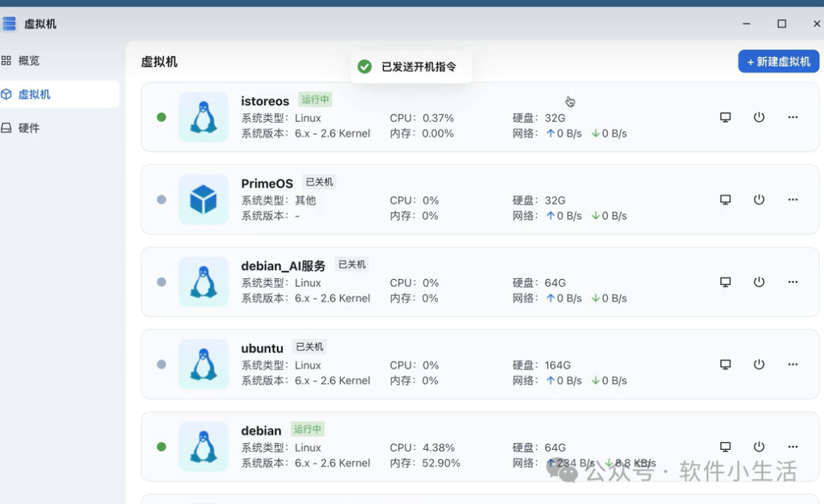Click the 虚拟机 page heading
This screenshot has width=824, height=504.
(x=159, y=62)
